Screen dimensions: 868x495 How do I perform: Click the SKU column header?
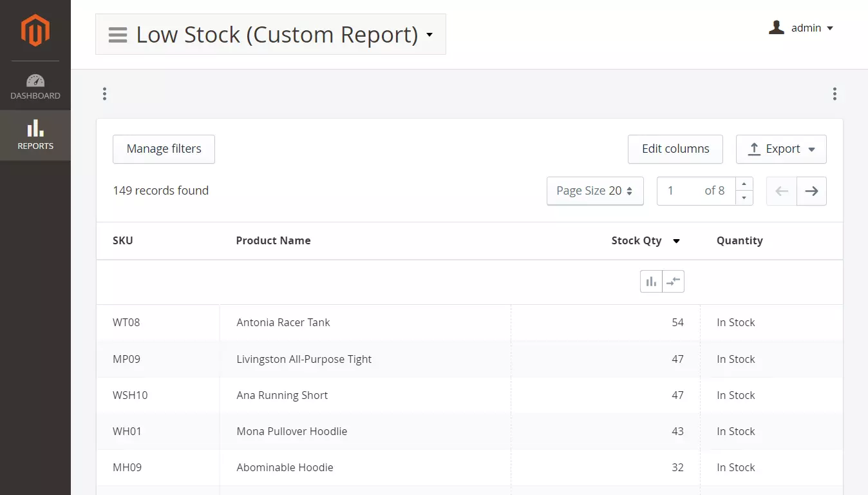tap(123, 240)
